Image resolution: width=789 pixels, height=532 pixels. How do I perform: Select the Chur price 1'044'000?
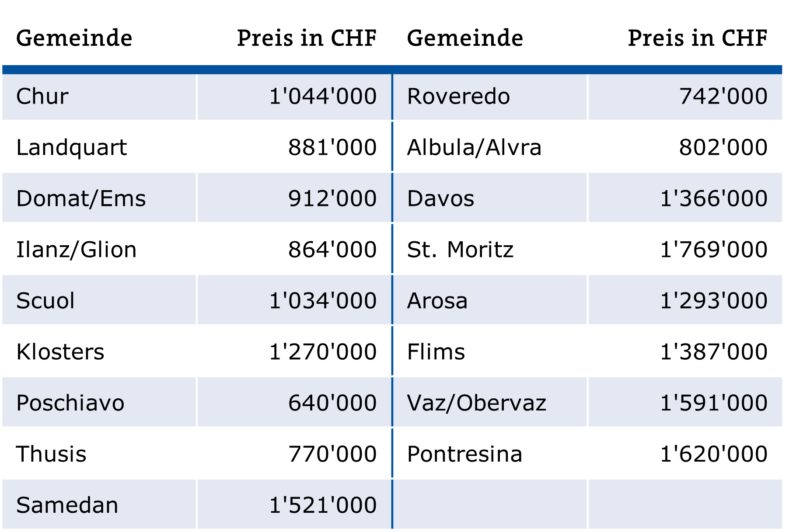pos(323,97)
